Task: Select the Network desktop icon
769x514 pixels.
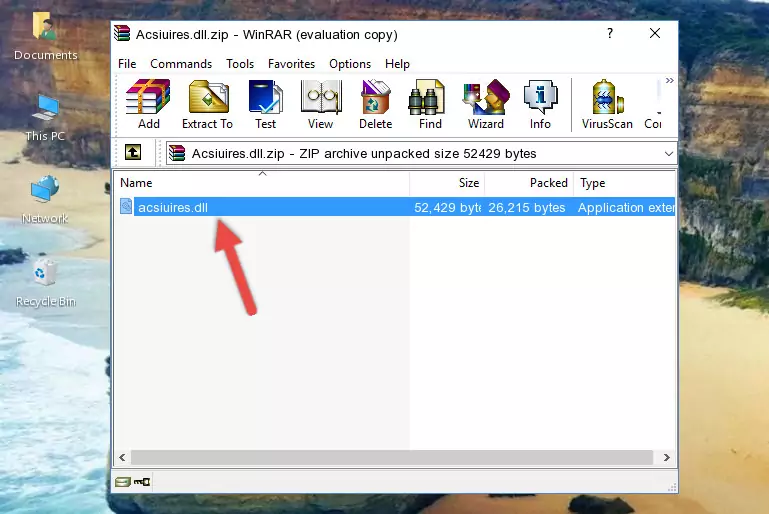Action: click(x=45, y=200)
